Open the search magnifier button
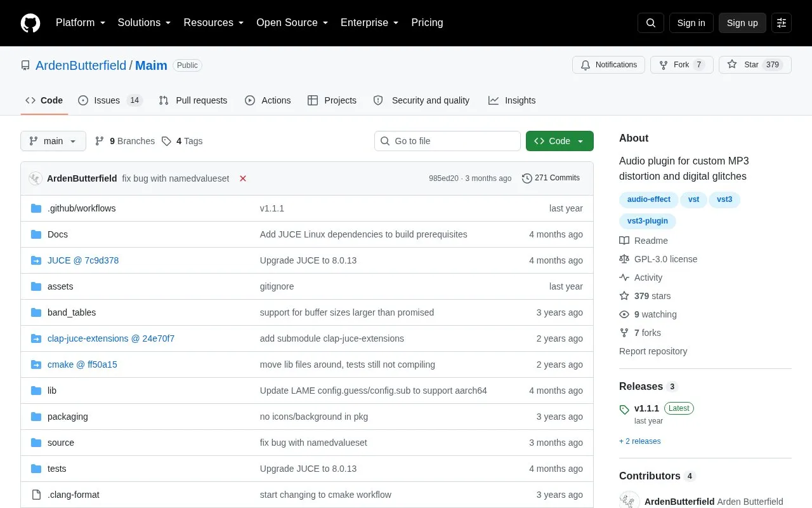This screenshot has width=812, height=508. 651,23
